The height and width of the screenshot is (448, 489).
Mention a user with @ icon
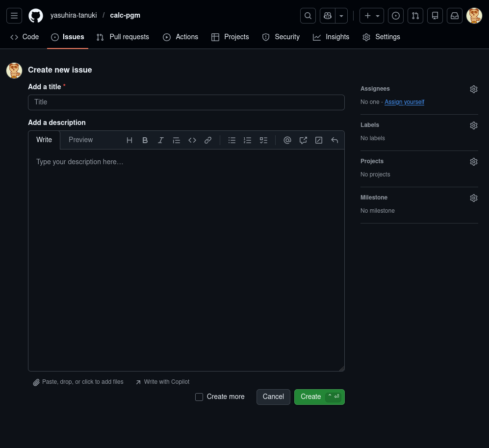(x=287, y=140)
